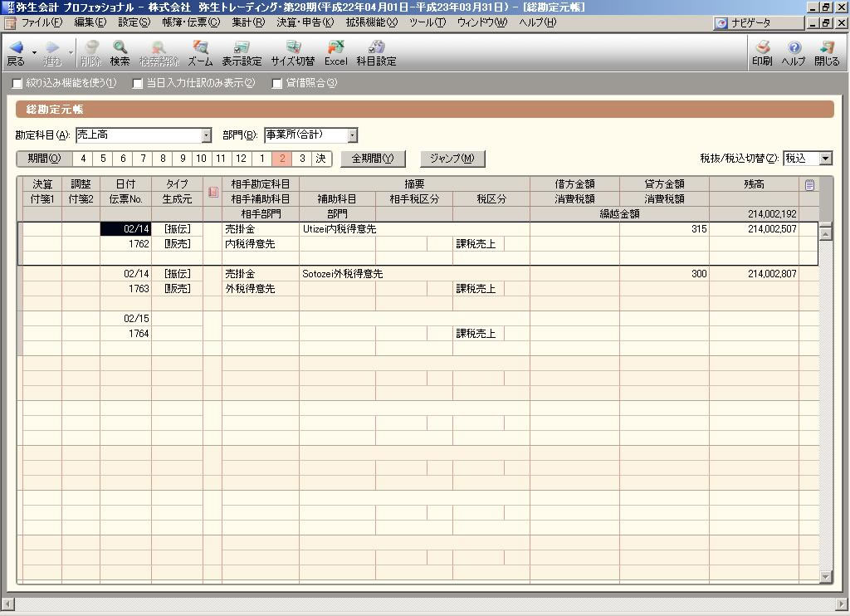The width and height of the screenshot is (850, 616).
Task: Open the ヘルプ(H) menu
Action: [x=537, y=22]
